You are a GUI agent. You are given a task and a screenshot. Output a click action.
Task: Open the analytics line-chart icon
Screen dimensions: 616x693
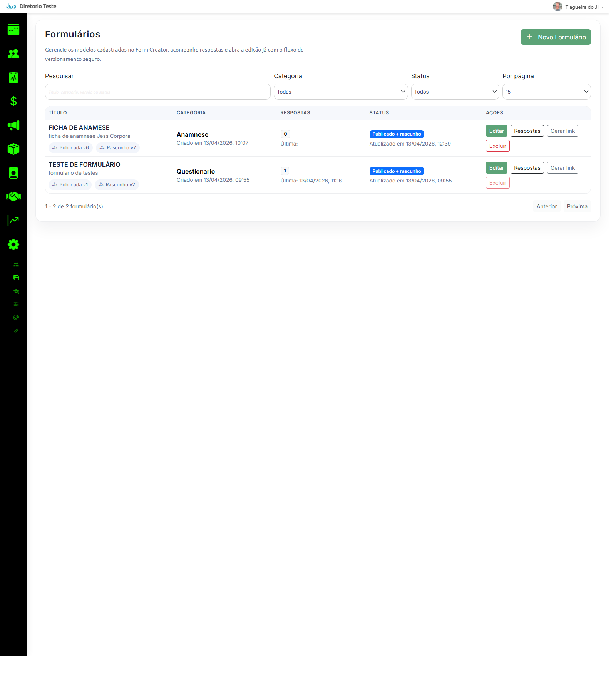pyautogui.click(x=13, y=220)
